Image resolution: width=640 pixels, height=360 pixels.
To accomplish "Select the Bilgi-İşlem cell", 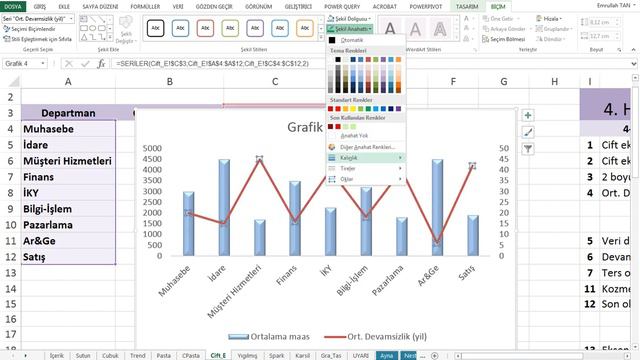I will 68,209.
